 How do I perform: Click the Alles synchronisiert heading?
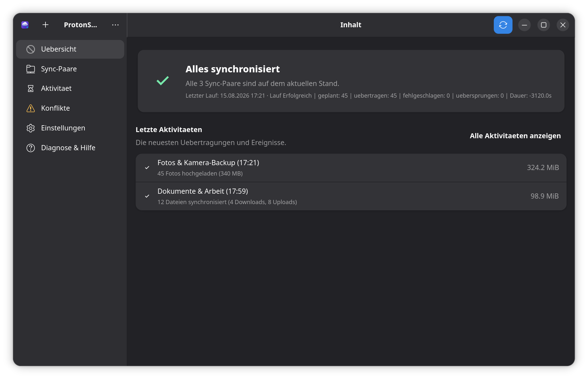(x=233, y=69)
